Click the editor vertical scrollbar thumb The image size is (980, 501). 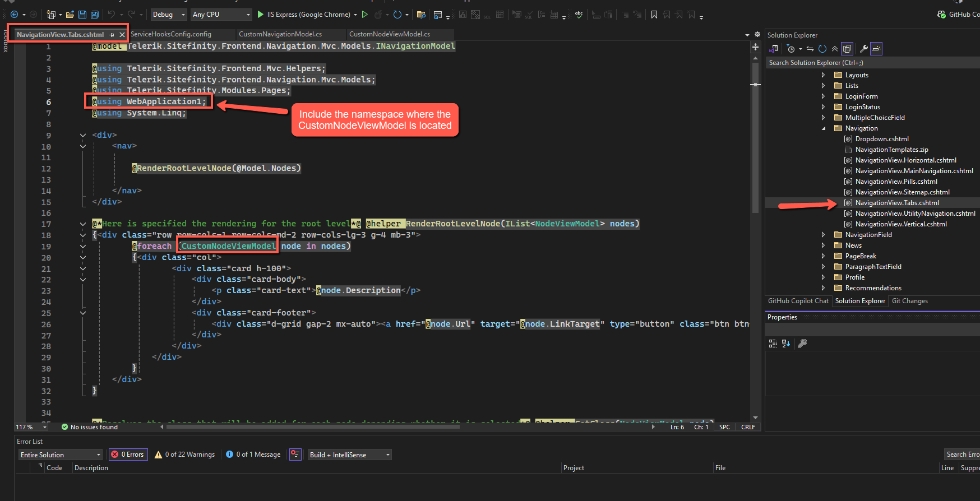(755, 137)
